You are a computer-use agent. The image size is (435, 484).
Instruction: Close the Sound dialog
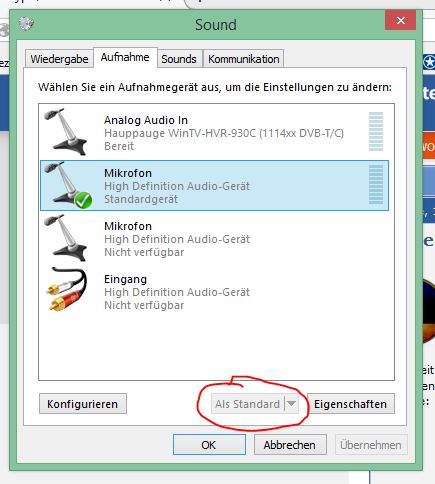point(401,20)
